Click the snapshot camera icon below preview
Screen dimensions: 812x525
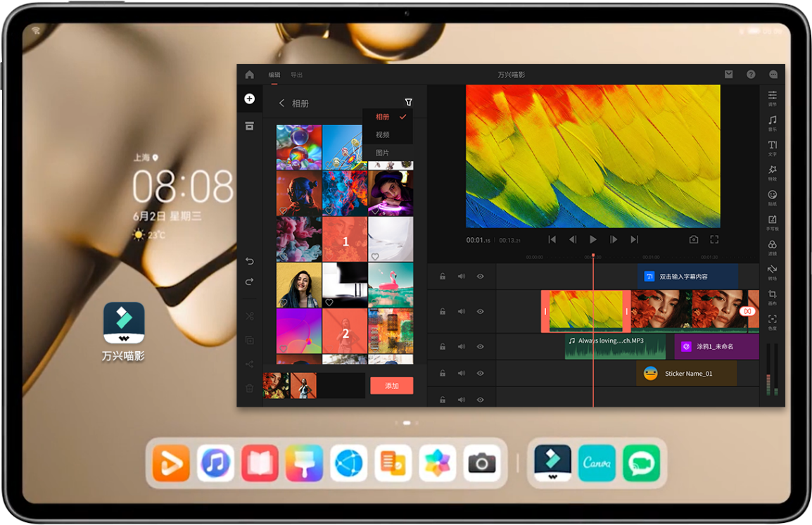tap(693, 239)
